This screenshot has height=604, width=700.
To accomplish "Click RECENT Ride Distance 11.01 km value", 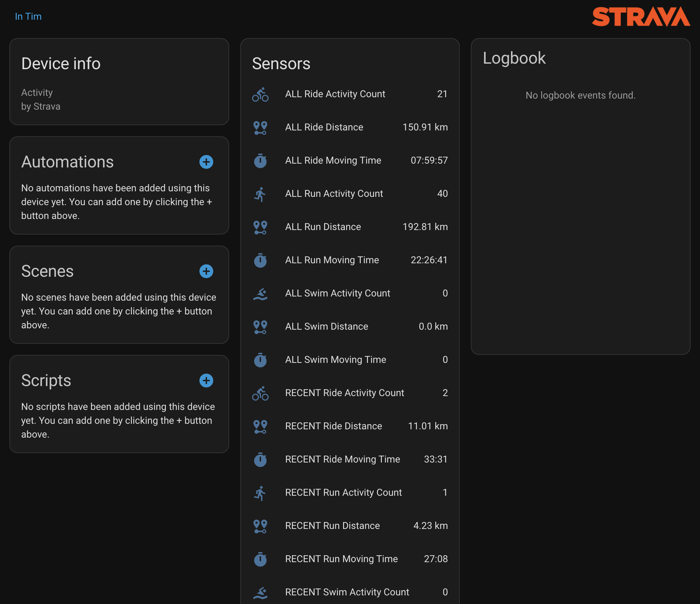I will [428, 426].
